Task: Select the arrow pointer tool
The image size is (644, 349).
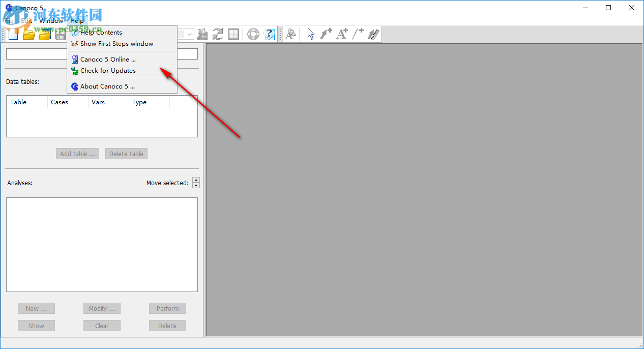Action: [x=311, y=34]
